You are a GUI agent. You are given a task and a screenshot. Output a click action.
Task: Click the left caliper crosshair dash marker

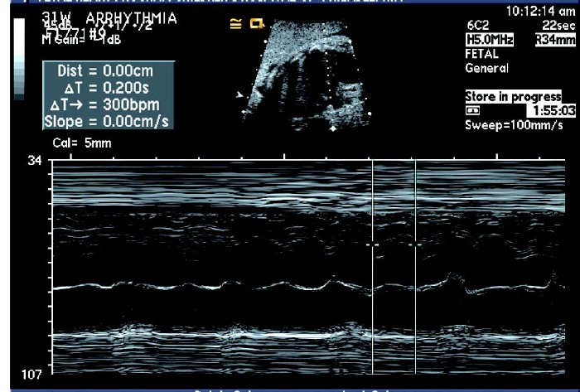(x=373, y=244)
